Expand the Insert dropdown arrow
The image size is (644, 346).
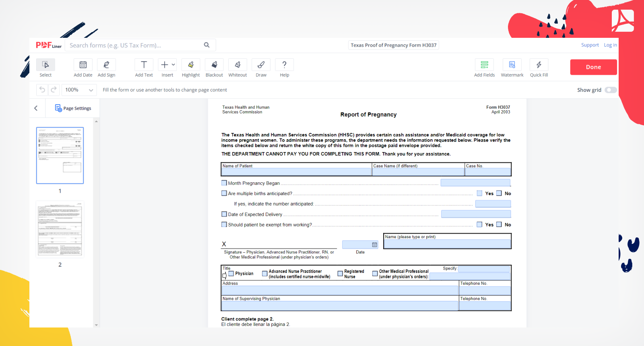173,64
